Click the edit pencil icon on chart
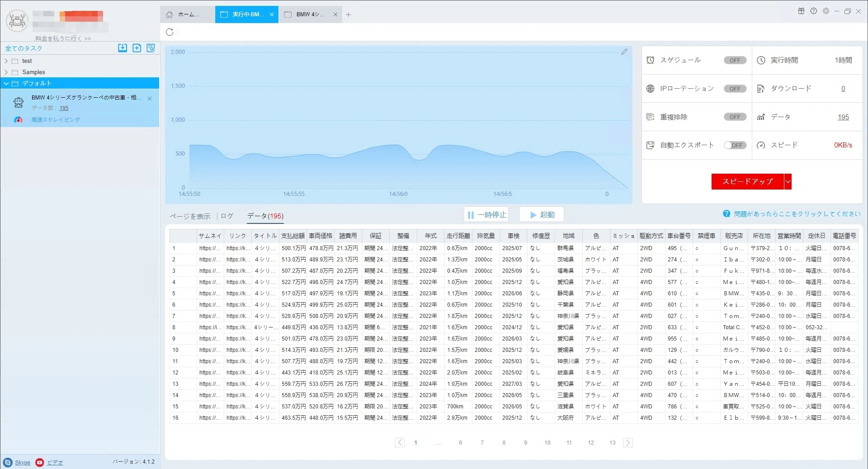The width and height of the screenshot is (868, 469). (x=624, y=52)
